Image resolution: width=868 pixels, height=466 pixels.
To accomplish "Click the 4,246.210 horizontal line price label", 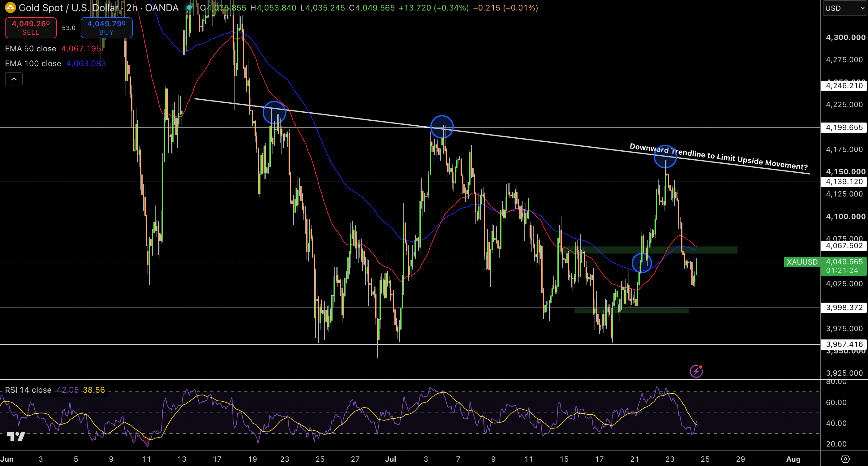I will click(844, 86).
